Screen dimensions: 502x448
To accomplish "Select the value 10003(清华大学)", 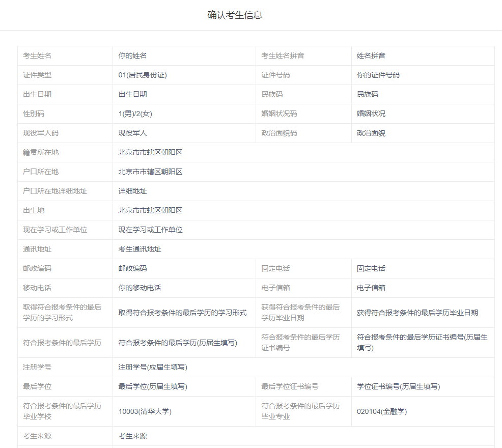I will [145, 411].
